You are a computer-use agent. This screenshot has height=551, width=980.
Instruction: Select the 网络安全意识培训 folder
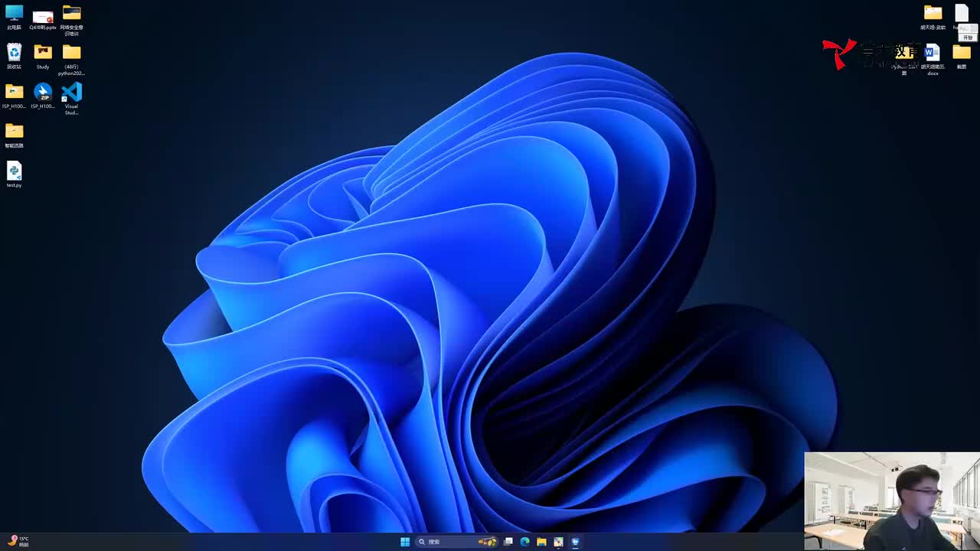click(71, 20)
